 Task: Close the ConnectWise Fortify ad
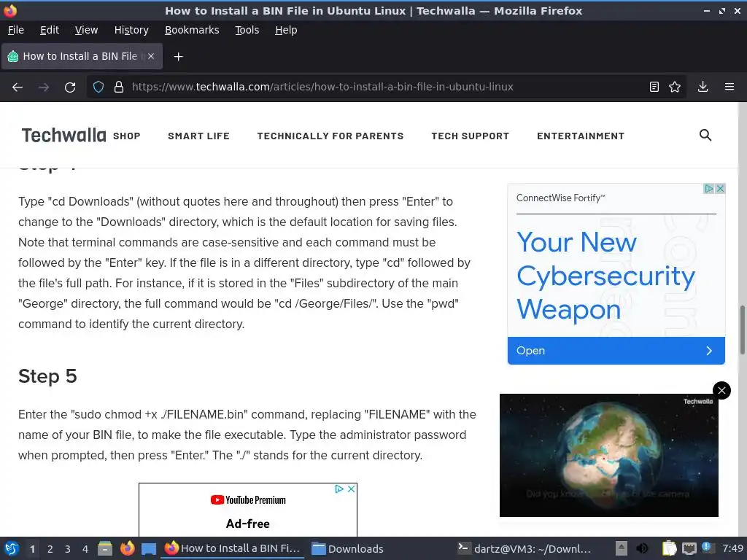pyautogui.click(x=720, y=189)
